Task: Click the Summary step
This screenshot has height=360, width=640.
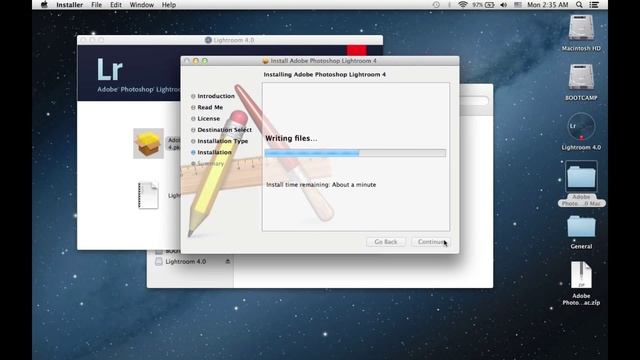Action: [x=210, y=163]
